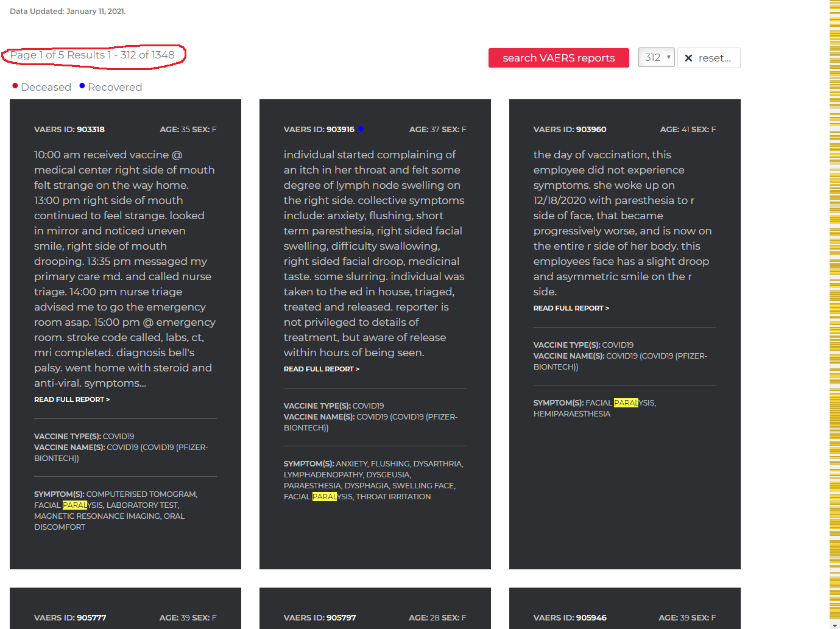Image resolution: width=840 pixels, height=629 pixels.
Task: Select VAERS ID 905777 card header
Action: [x=70, y=617]
